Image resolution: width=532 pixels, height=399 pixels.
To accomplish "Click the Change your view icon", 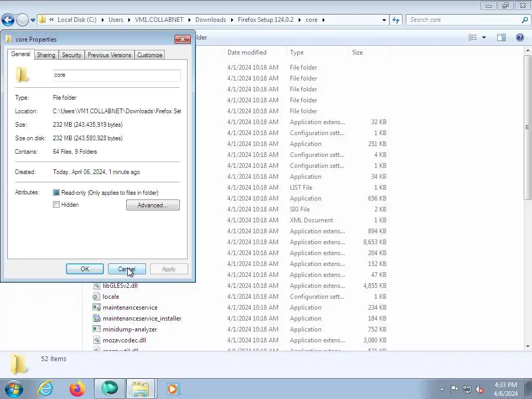I will point(472,37).
